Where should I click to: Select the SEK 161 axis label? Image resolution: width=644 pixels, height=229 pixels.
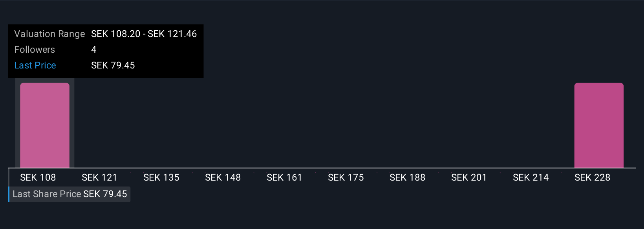click(284, 177)
